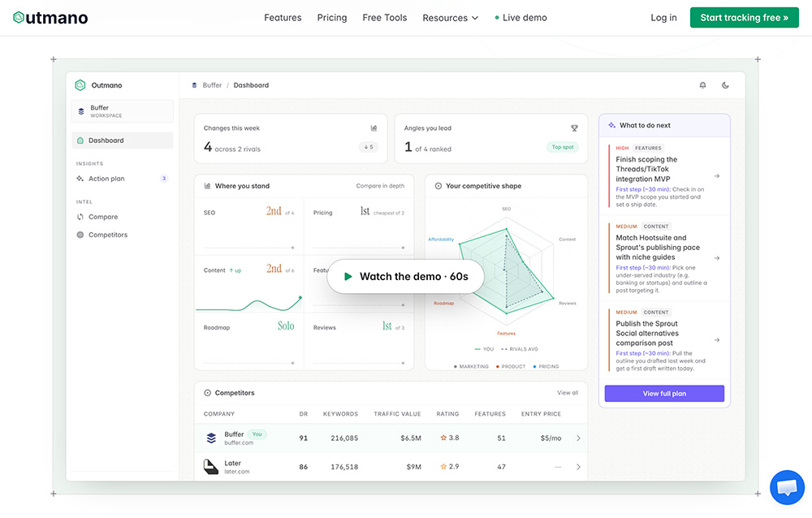
Task: Click the Where you stand chart icon
Action: pyautogui.click(x=207, y=186)
